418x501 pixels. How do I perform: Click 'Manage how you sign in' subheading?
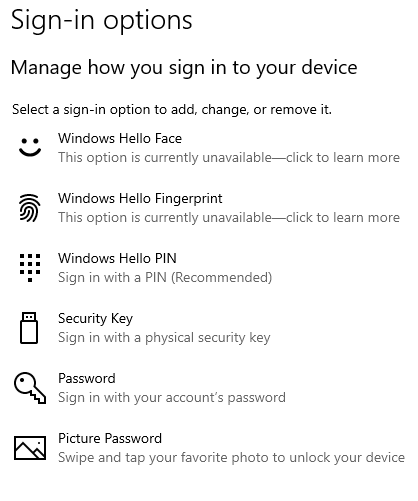pos(184,68)
